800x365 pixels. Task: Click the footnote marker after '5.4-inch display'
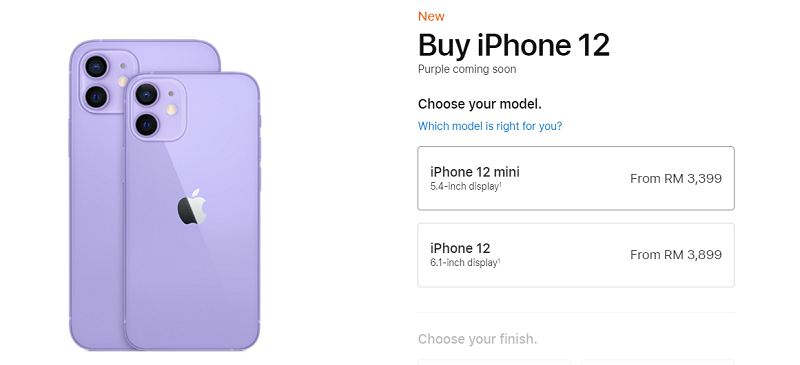(499, 184)
